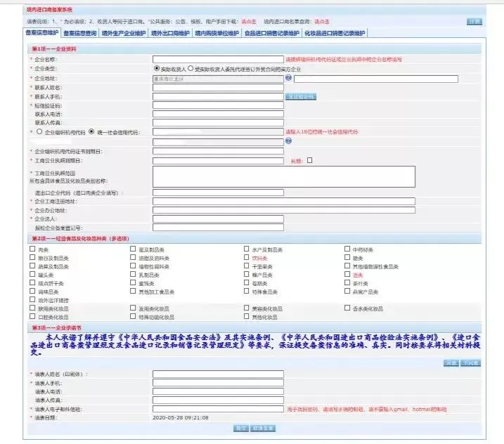Screen dimensions: 504x444
Task: Click the help icon below 统一社会信用代码 field
Action: 288,141
